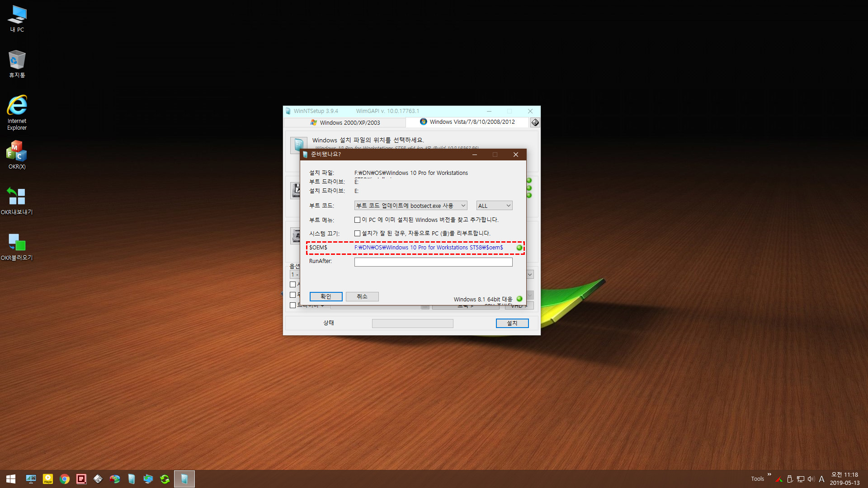Click the USB safely remove tray icon
Screen dimensions: 868x488
790,479
